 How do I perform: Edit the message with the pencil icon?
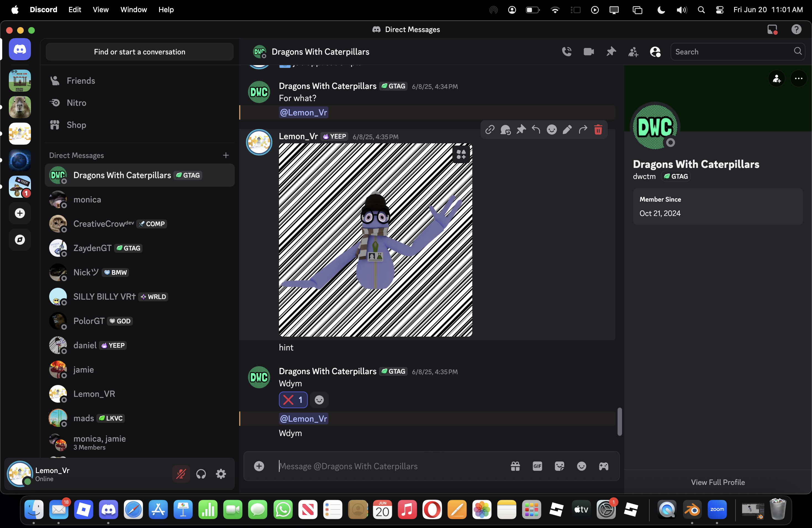click(567, 130)
